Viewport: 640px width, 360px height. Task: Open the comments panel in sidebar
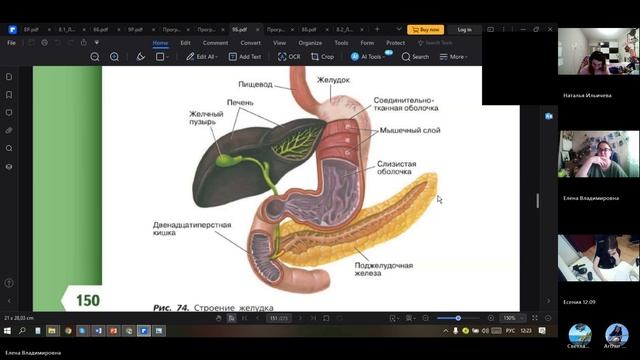[9, 113]
